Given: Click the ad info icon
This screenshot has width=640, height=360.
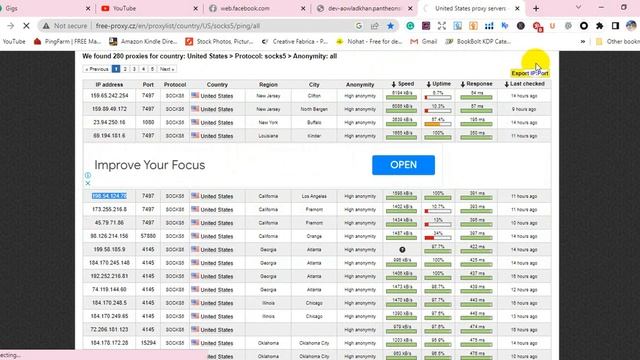Looking at the screenshot, I should (88, 175).
